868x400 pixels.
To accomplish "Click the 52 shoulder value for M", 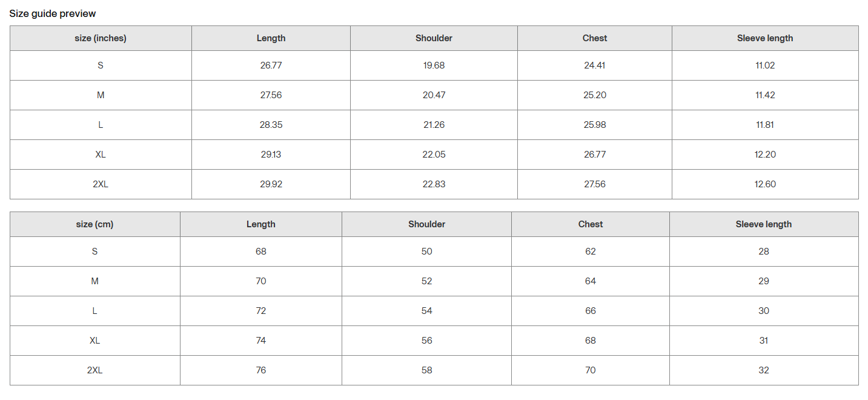I will click(x=427, y=281).
